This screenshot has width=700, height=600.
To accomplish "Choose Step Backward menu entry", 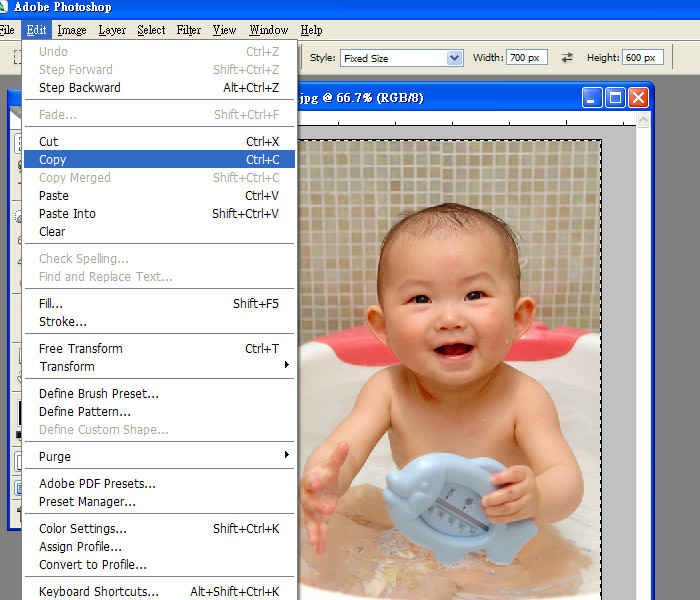I will coord(79,87).
